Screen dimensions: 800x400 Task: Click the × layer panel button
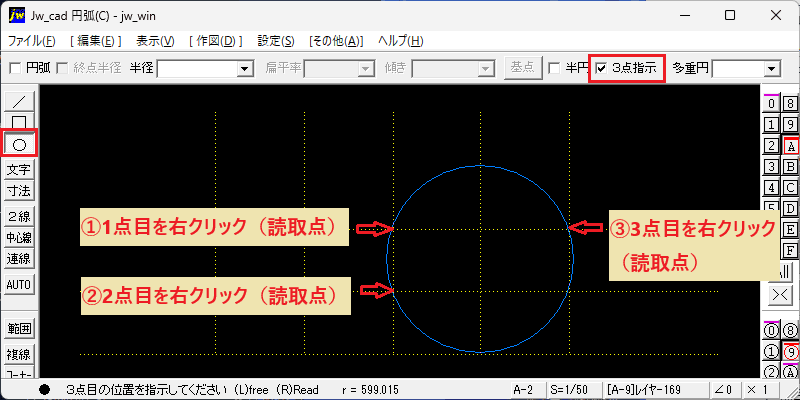pyautogui.click(x=780, y=296)
